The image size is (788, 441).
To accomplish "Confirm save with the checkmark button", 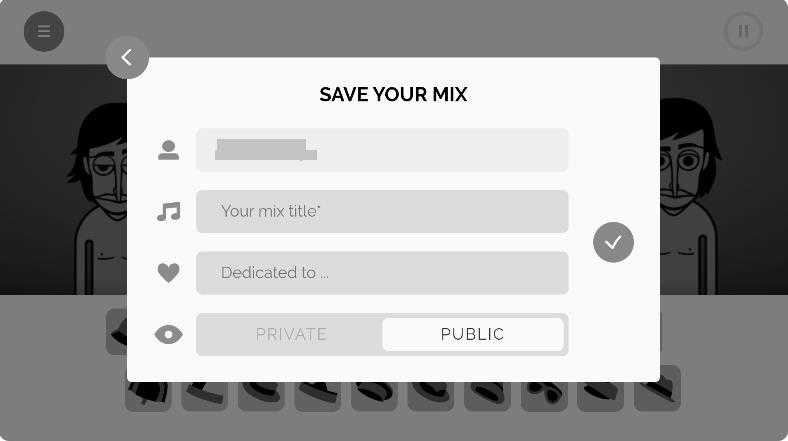I will (613, 242).
